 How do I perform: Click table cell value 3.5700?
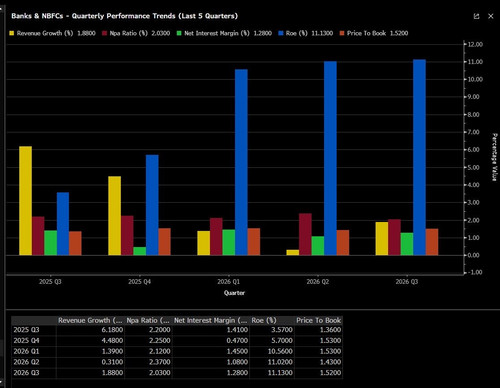coord(282,330)
